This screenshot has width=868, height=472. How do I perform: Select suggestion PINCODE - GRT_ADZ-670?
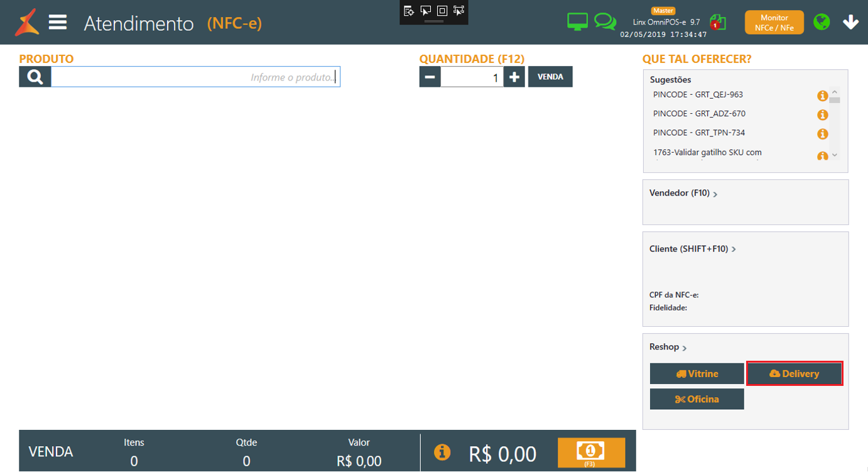699,114
